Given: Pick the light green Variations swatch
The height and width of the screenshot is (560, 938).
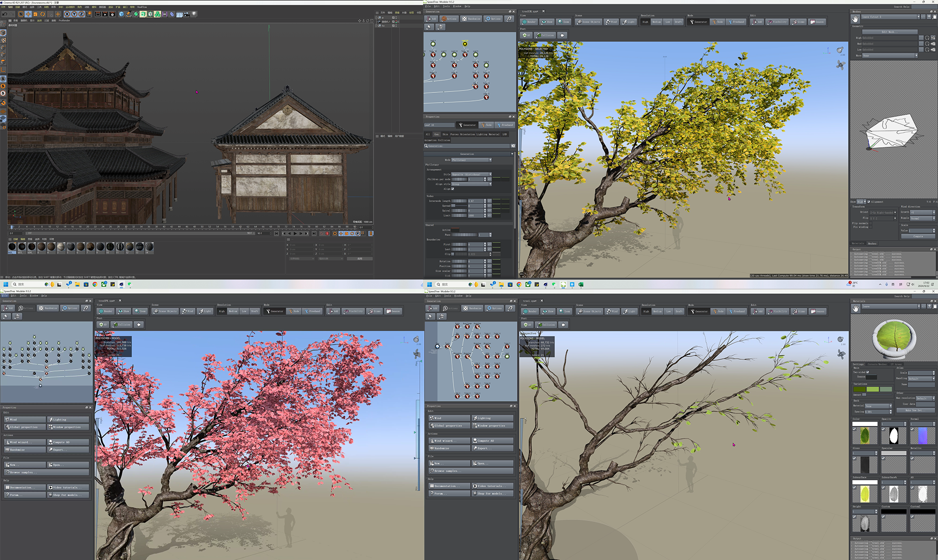Looking at the screenshot, I should tap(873, 389).
